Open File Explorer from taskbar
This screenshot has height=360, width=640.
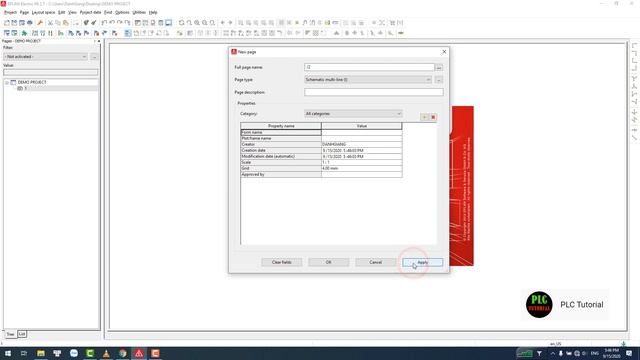(x=41, y=353)
